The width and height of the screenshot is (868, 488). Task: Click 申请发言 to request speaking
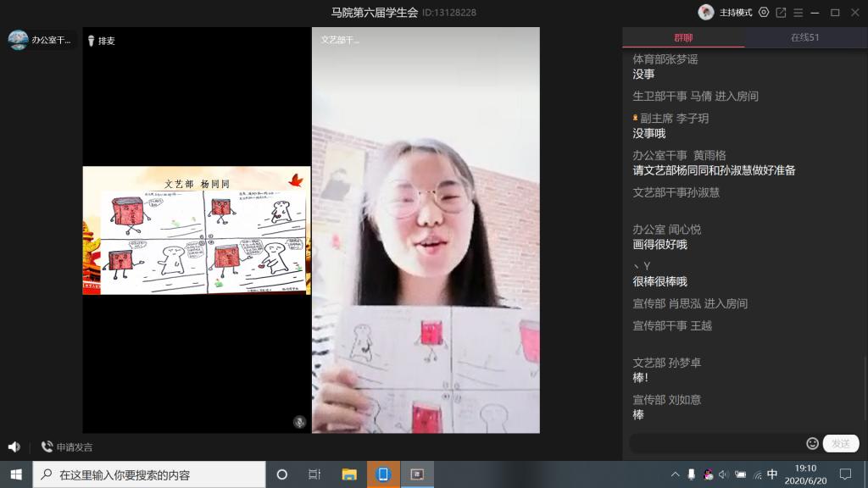(x=68, y=446)
